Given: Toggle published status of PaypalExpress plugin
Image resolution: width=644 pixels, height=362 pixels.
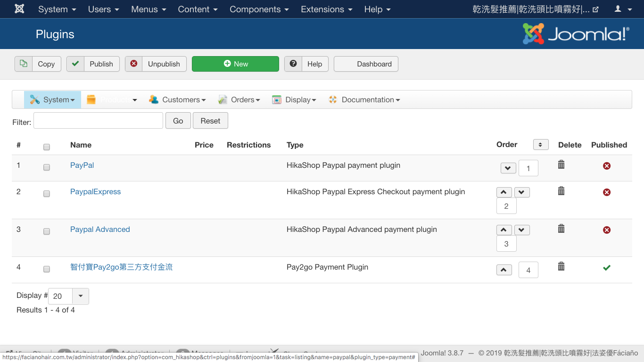Looking at the screenshot, I should coord(607,192).
